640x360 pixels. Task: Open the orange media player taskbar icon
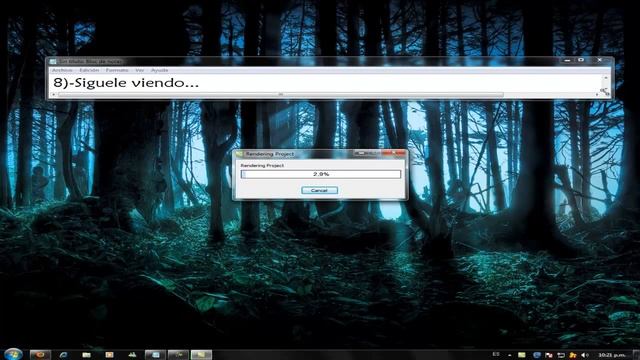click(x=109, y=355)
